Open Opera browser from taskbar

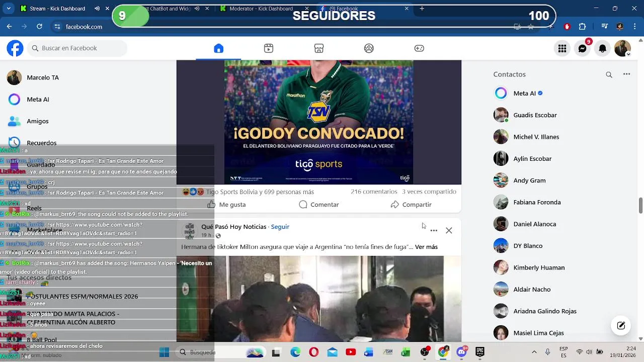[313, 352]
